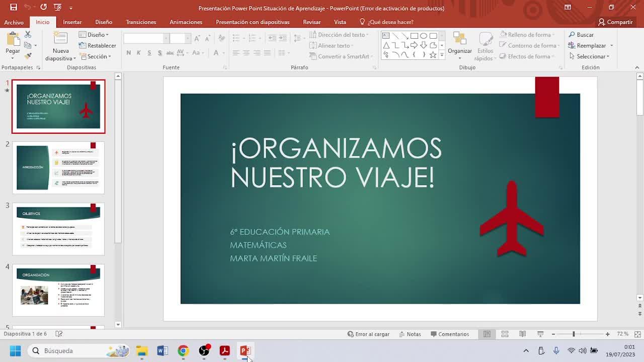Screen dimensions: 644x362
Task: Click the Cut scissors icon
Action: pos(28,34)
